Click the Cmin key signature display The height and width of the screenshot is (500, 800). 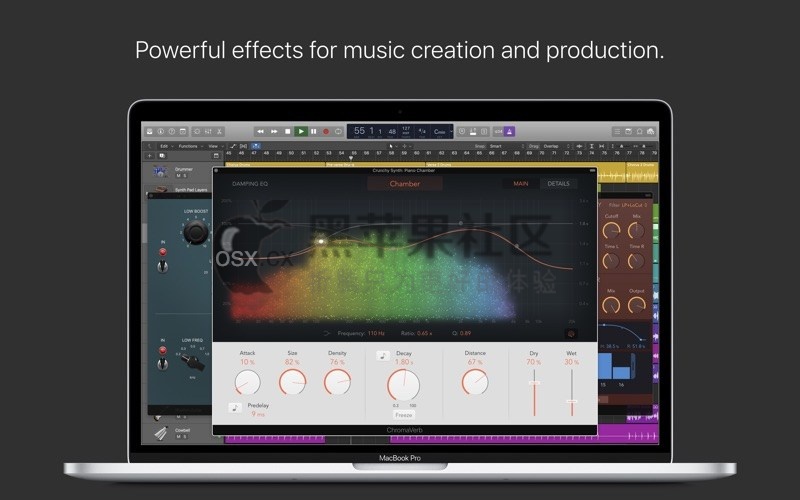439,131
